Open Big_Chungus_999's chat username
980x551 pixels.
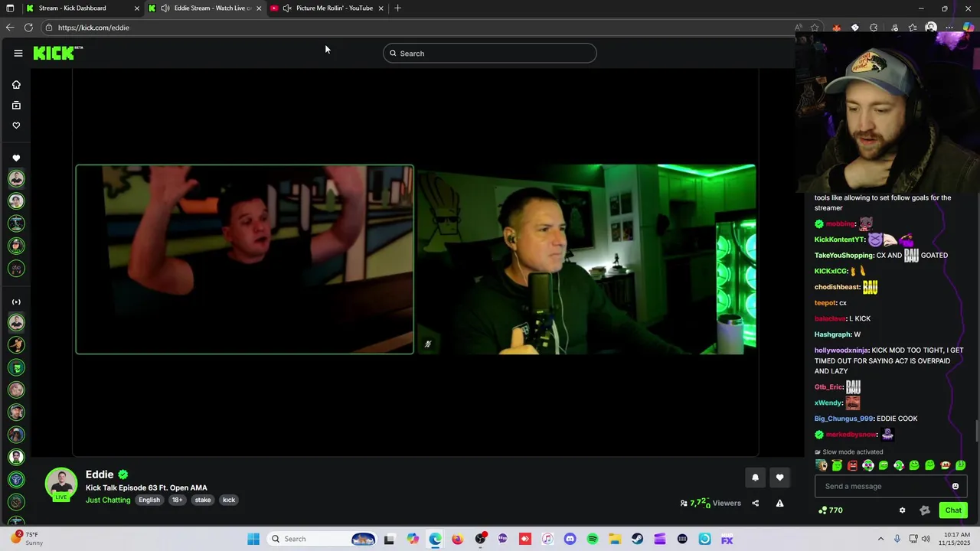pos(844,419)
